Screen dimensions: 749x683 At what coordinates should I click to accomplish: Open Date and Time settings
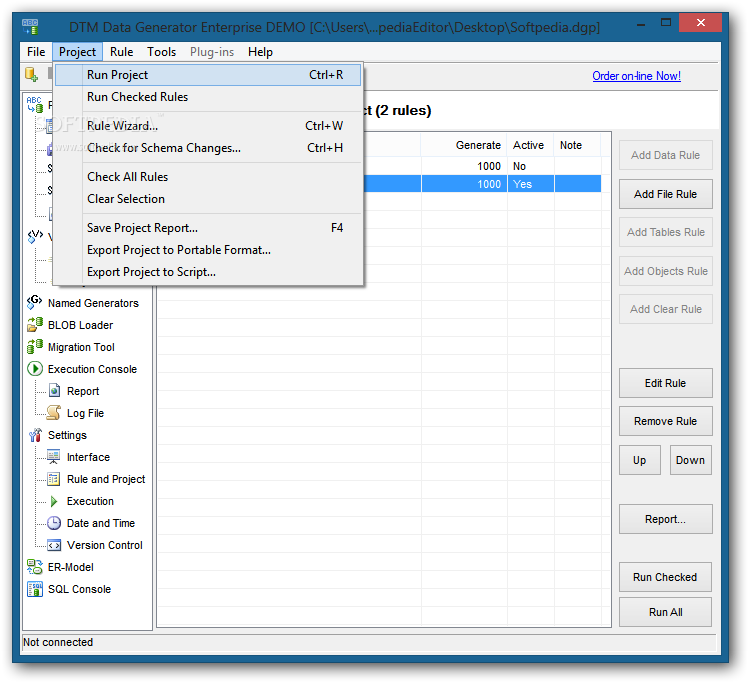coord(101,523)
